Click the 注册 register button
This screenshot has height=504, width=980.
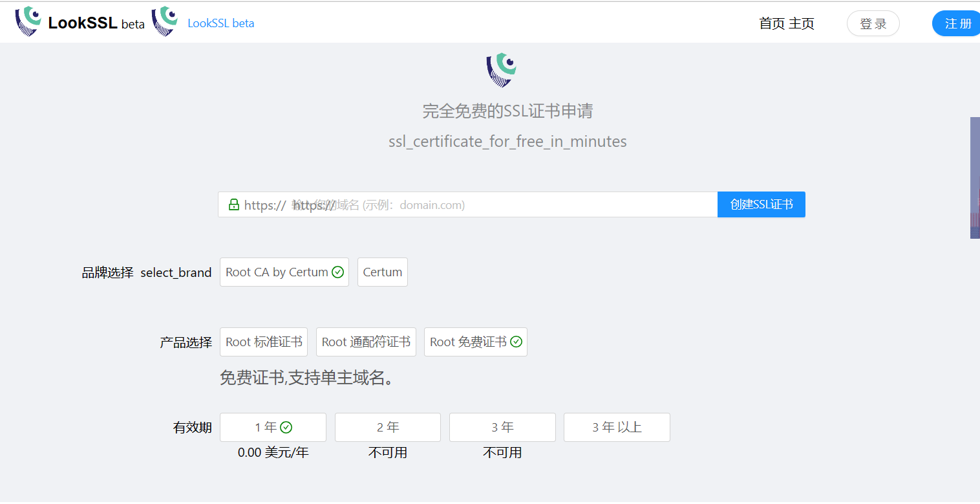click(957, 23)
